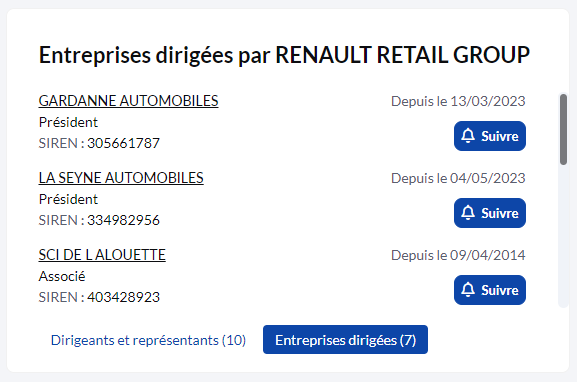Click the SIREN number 305661787

[x=123, y=143]
